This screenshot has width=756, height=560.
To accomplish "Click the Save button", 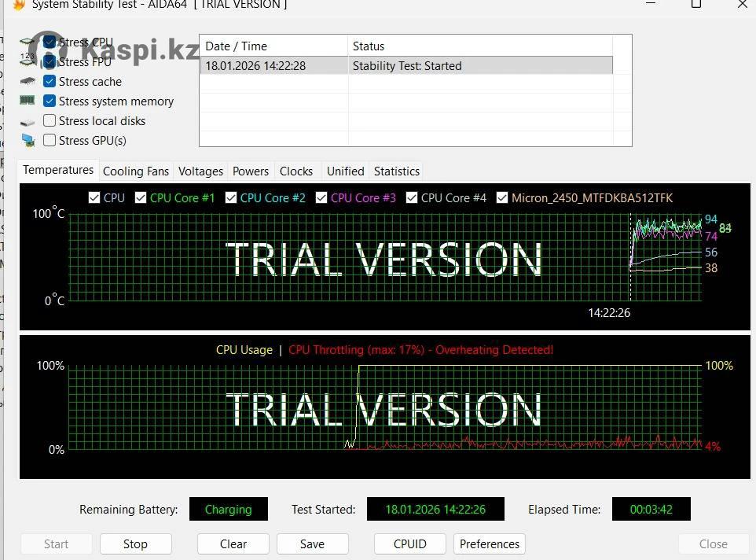I will pos(312,544).
